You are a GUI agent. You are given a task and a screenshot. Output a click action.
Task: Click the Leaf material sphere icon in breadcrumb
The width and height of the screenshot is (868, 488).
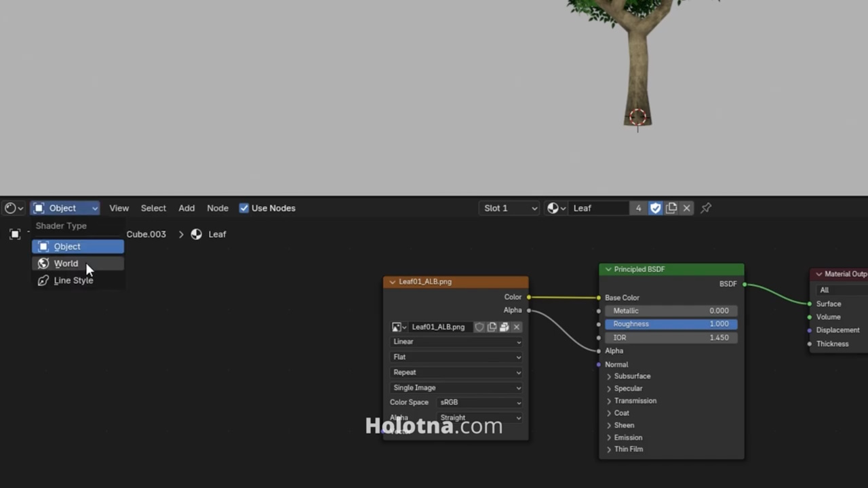coord(196,234)
